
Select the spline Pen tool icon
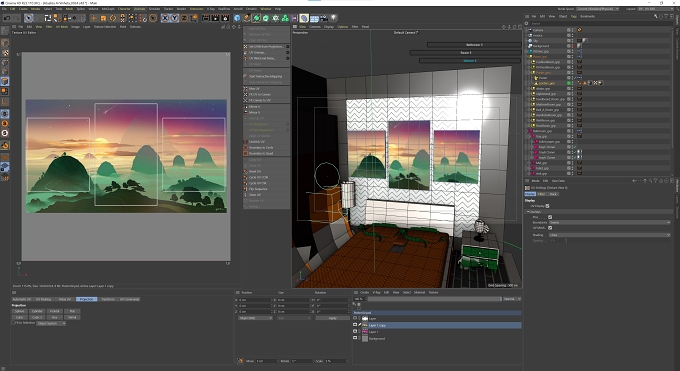(x=247, y=18)
